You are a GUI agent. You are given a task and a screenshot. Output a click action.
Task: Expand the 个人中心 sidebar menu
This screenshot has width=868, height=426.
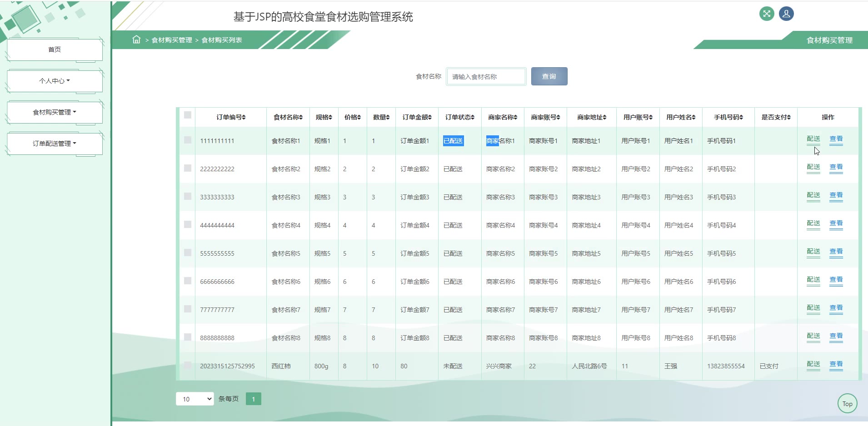55,81
